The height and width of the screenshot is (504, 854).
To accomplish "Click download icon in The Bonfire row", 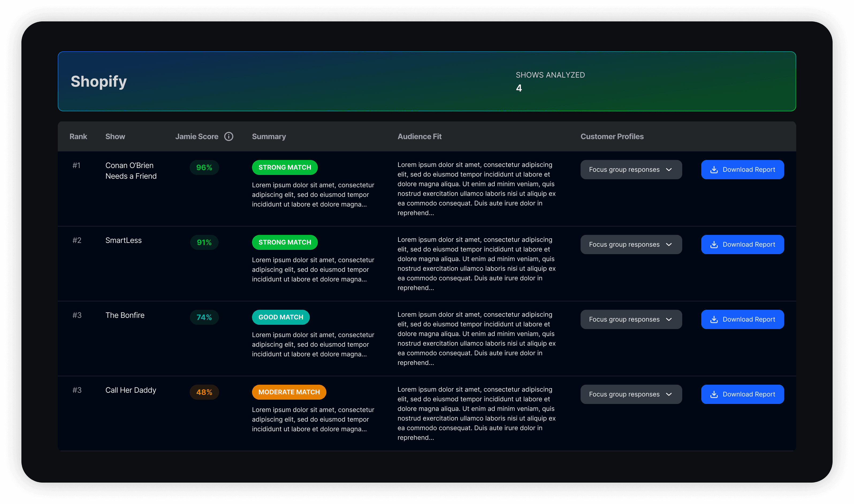I will [x=714, y=319].
